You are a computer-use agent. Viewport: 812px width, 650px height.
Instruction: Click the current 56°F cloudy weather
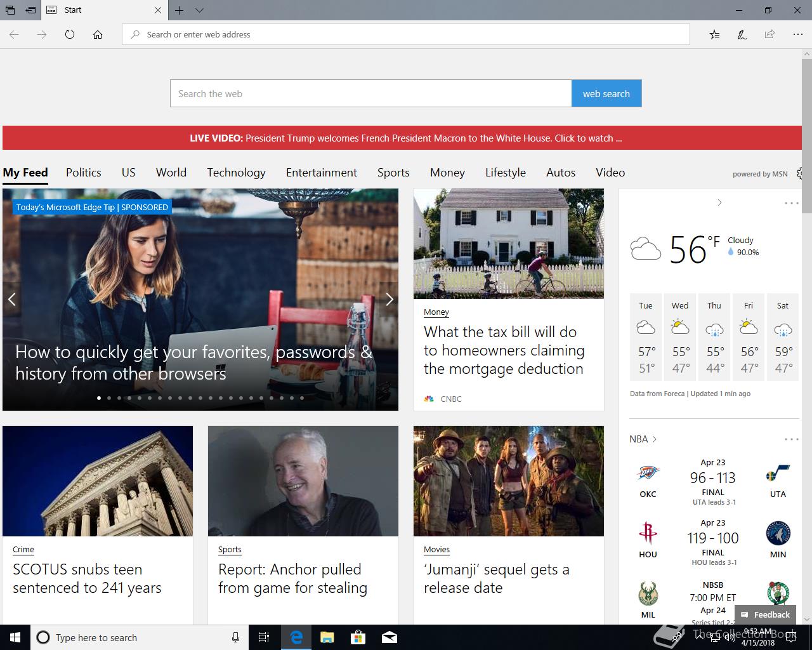(695, 248)
